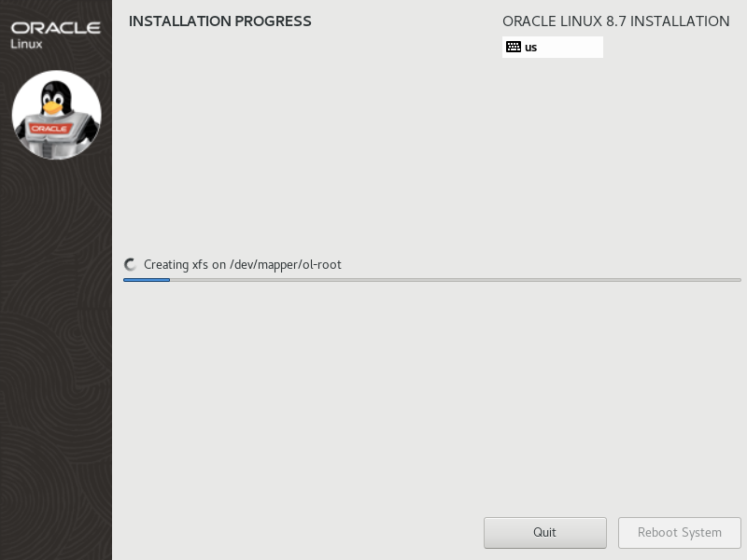Viewport: 747px width, 560px height.
Task: Click the installation progress bar
Action: pyautogui.click(x=432, y=280)
